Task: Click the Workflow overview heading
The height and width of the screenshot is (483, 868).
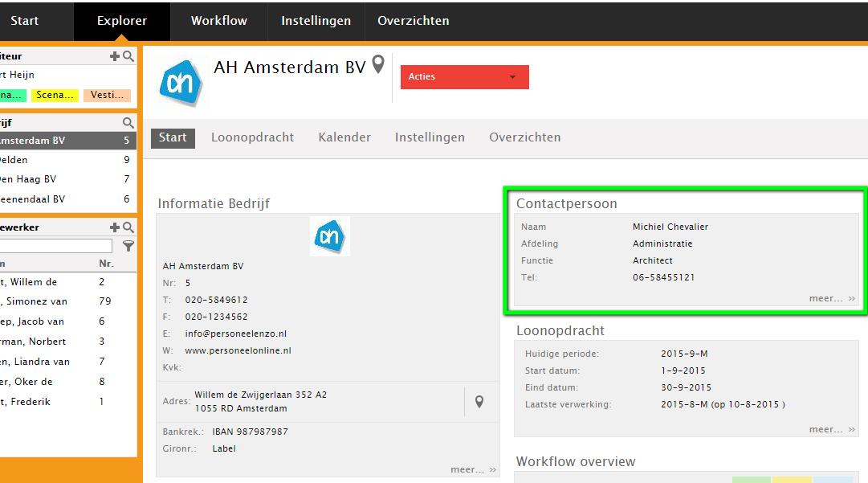Action: coord(576,462)
